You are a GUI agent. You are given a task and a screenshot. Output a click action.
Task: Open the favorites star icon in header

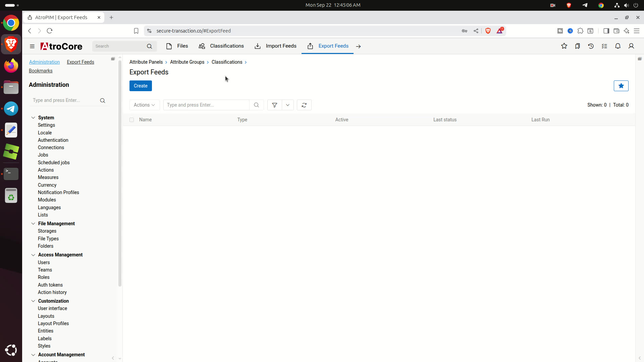click(x=564, y=46)
